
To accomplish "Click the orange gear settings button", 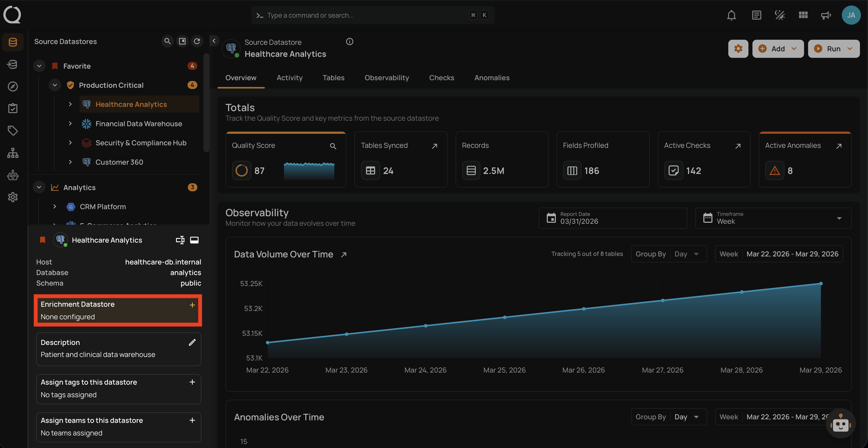I will pos(738,49).
